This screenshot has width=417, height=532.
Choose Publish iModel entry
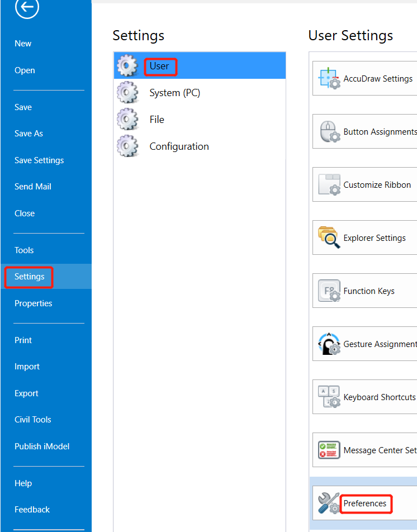42,446
